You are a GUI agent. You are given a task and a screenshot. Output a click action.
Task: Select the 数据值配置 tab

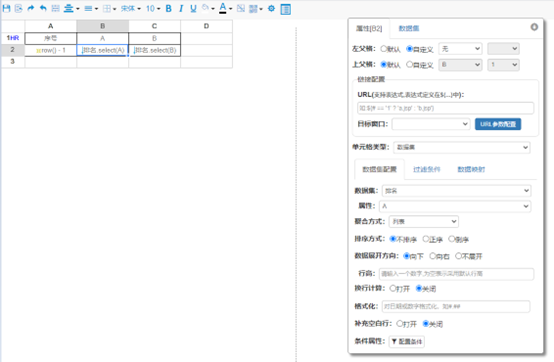click(x=379, y=170)
